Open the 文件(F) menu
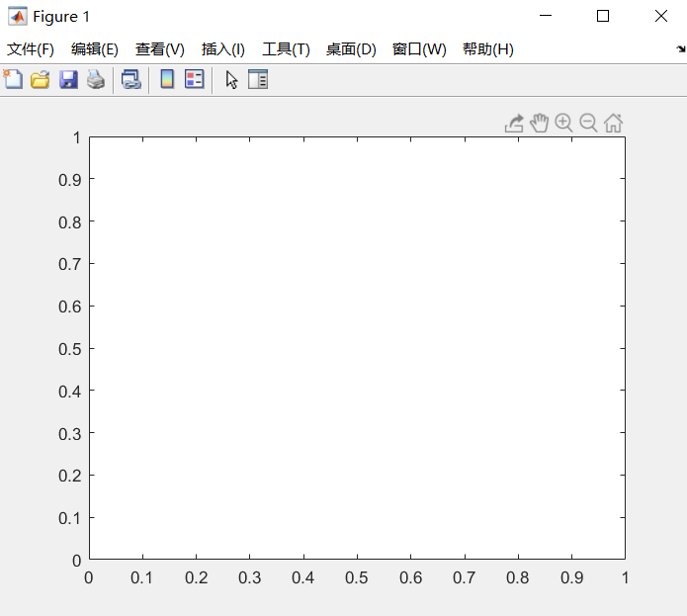687x616 pixels. (x=31, y=49)
